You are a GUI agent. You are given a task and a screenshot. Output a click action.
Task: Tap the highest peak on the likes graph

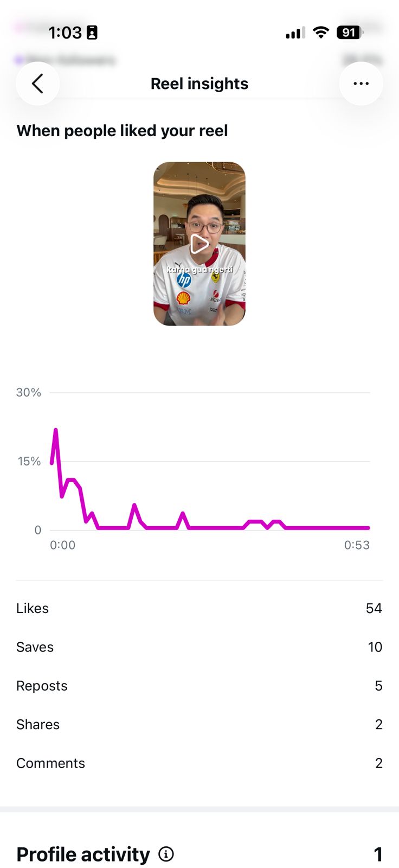55,430
